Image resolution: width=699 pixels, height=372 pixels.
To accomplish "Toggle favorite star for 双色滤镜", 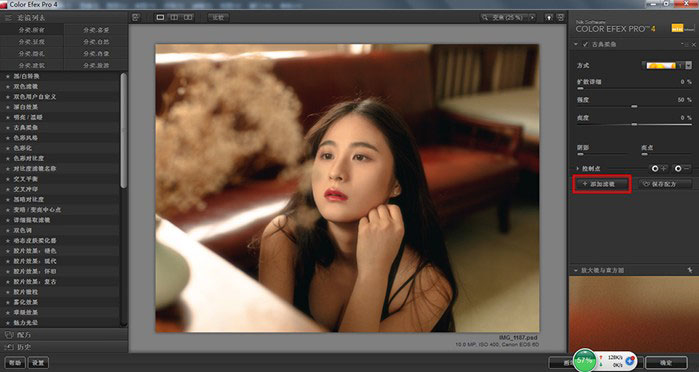I will 8,87.
